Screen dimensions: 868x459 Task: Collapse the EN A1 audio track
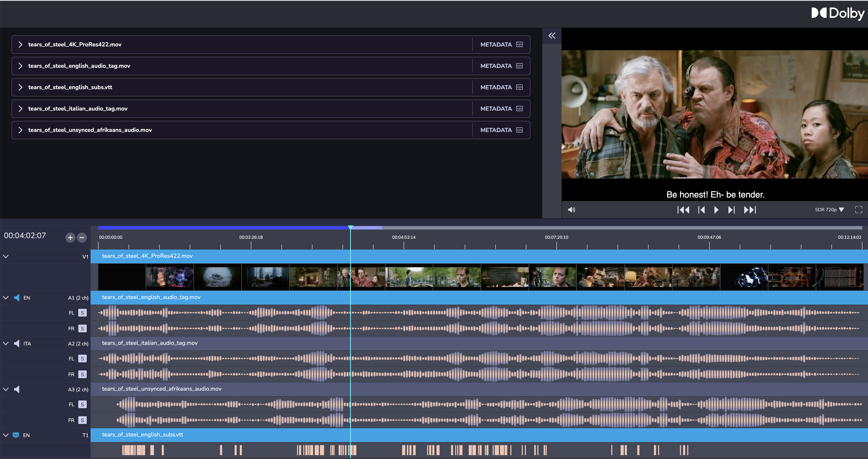[x=6, y=298]
